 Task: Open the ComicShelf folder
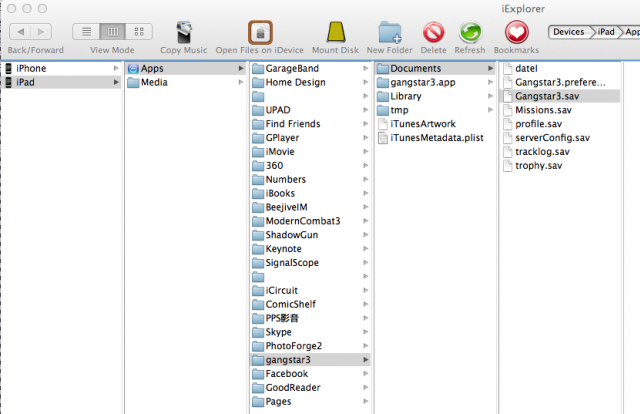(310, 304)
